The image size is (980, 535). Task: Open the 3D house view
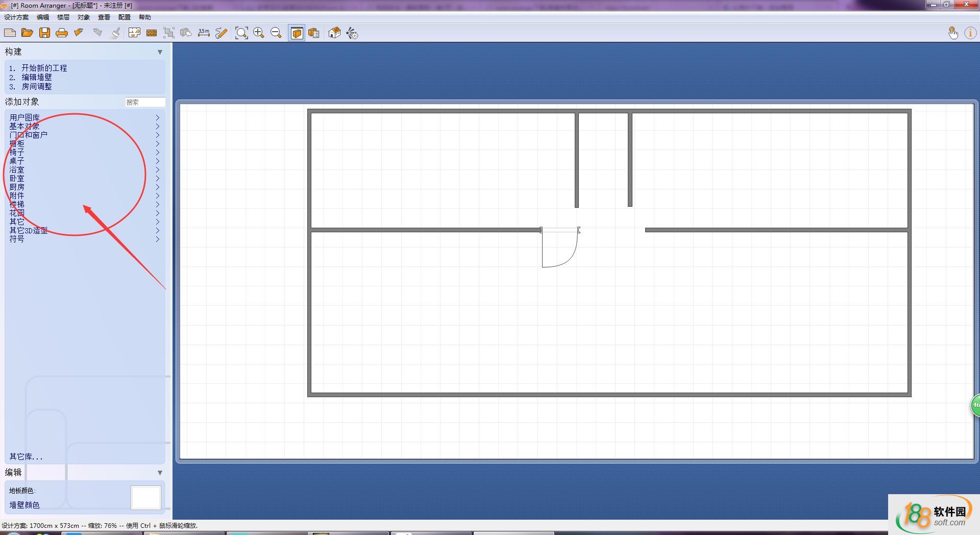tap(334, 33)
